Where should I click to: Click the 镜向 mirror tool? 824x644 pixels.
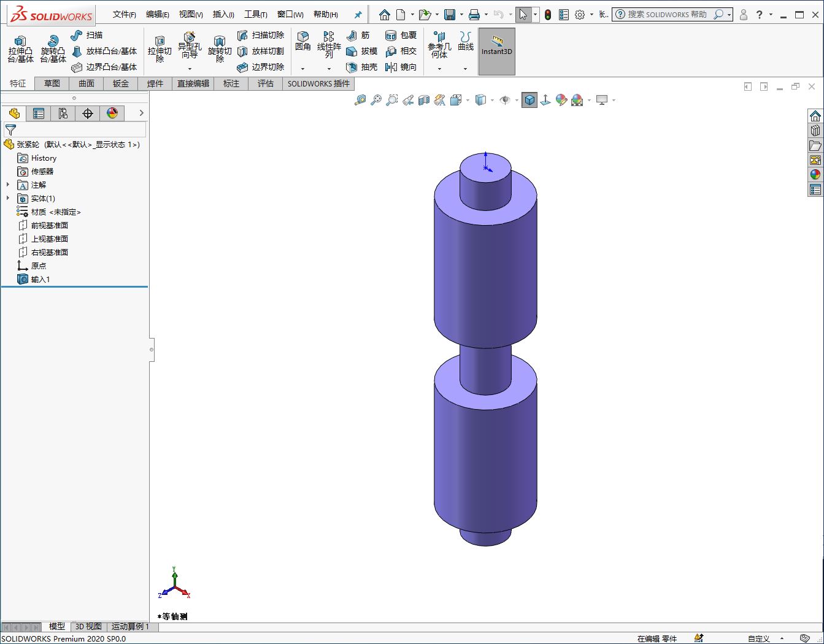pyautogui.click(x=401, y=67)
